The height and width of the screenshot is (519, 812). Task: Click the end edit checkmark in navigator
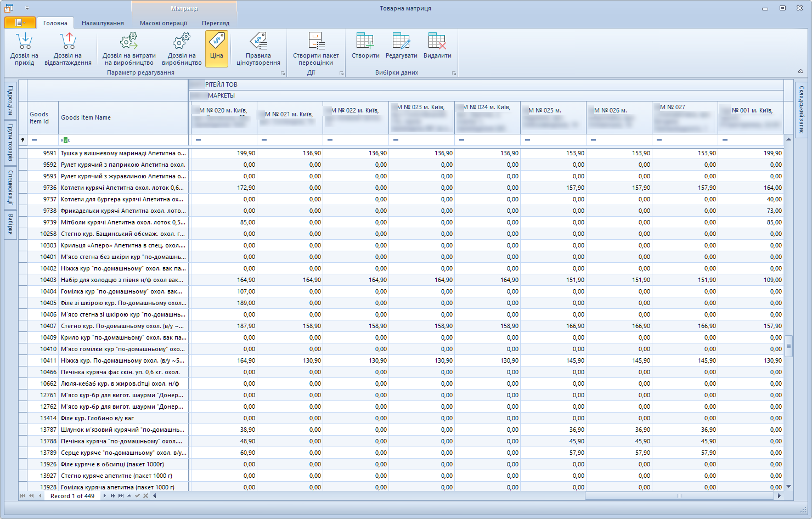(x=137, y=496)
